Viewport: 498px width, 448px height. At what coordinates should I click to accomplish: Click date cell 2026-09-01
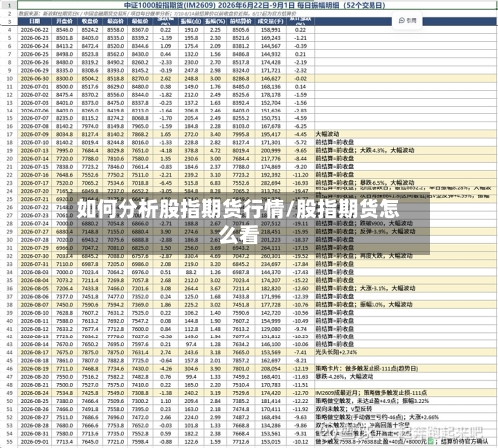[x=35, y=442]
